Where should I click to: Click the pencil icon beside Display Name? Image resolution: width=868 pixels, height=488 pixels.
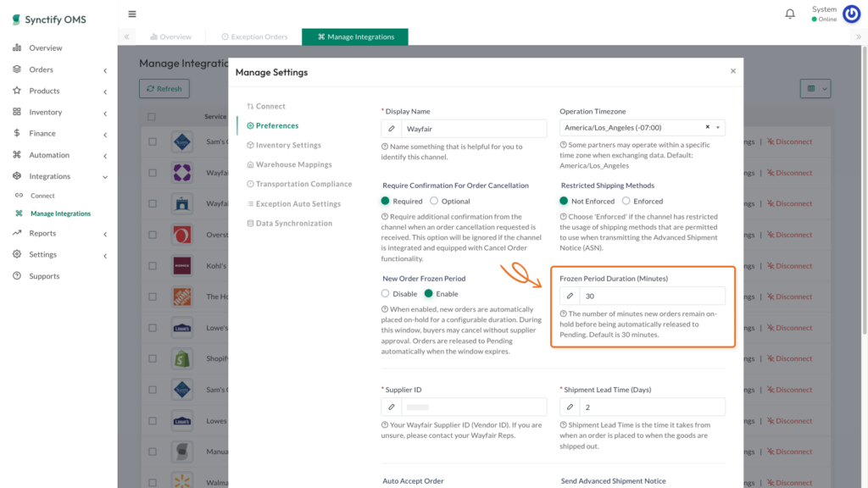(x=392, y=129)
